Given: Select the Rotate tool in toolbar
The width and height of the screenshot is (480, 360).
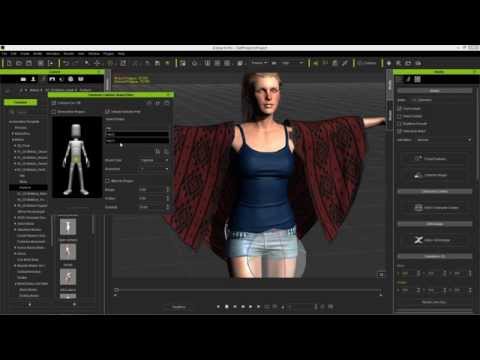Looking at the screenshot, I should click(x=110, y=63).
